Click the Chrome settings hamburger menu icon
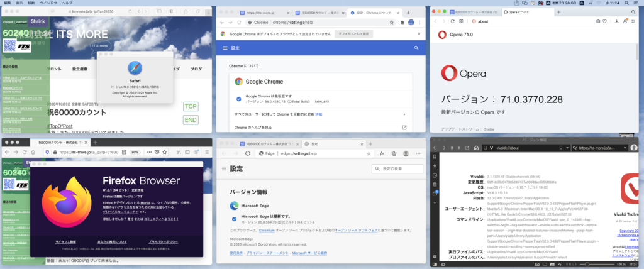Viewport: 644px width, 269px height. tap(225, 47)
